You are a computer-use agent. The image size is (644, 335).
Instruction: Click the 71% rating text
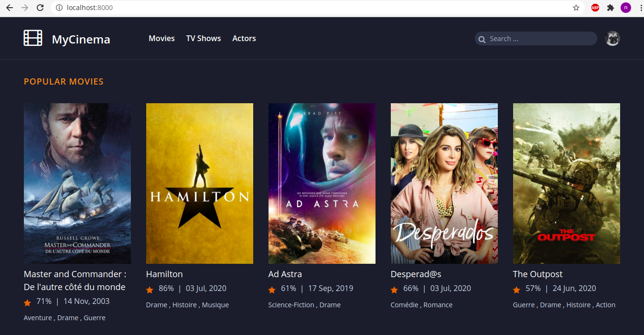point(44,302)
